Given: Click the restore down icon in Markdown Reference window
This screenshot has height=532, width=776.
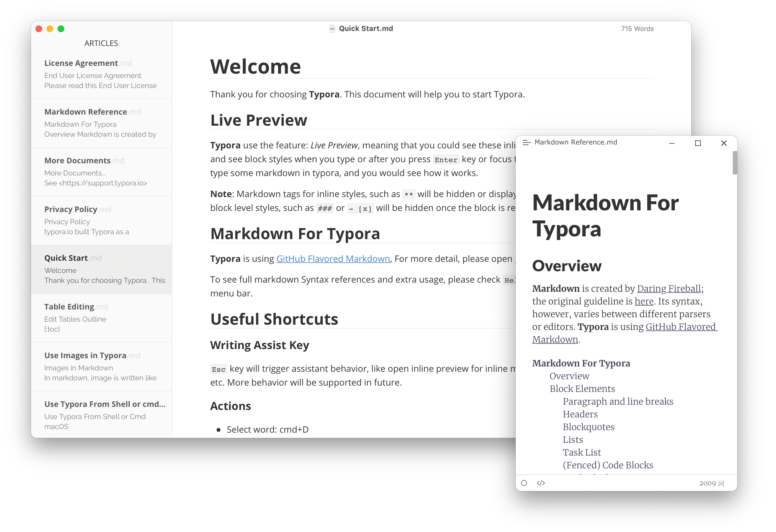Looking at the screenshot, I should click(x=699, y=142).
